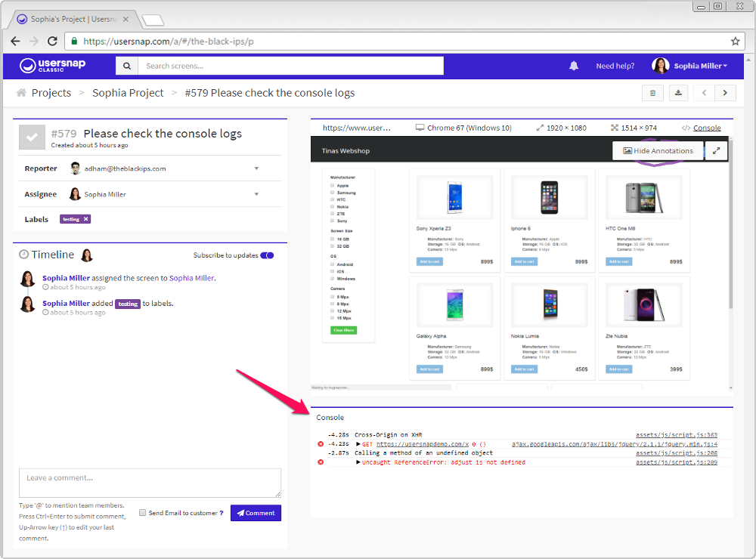Click the GET error icon in console

point(321,444)
